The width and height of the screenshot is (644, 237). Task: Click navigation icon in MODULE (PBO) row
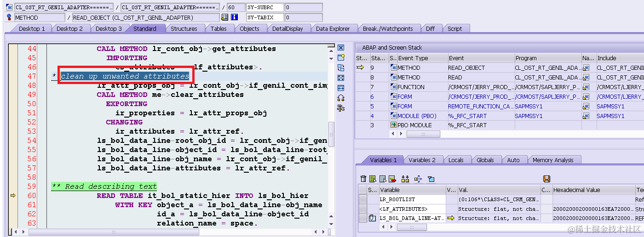[x=586, y=116]
